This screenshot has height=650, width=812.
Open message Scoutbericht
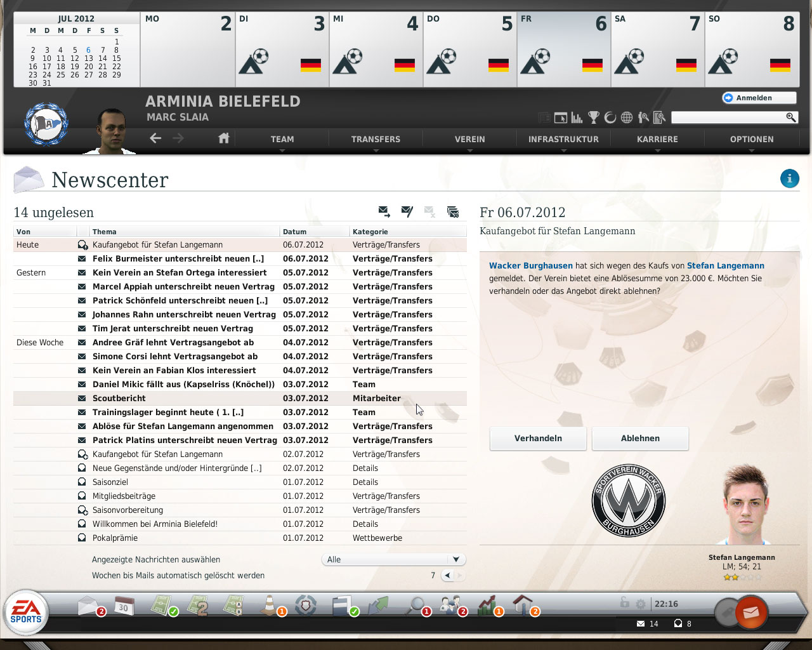pyautogui.click(x=240, y=398)
